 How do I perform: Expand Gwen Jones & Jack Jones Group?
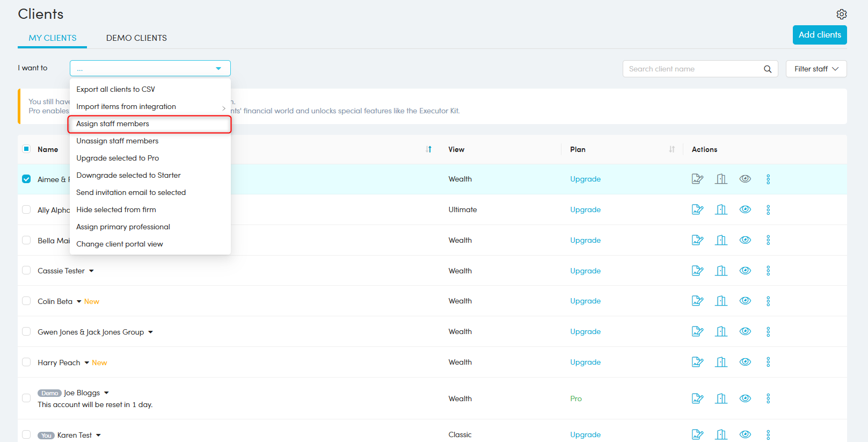tap(150, 332)
